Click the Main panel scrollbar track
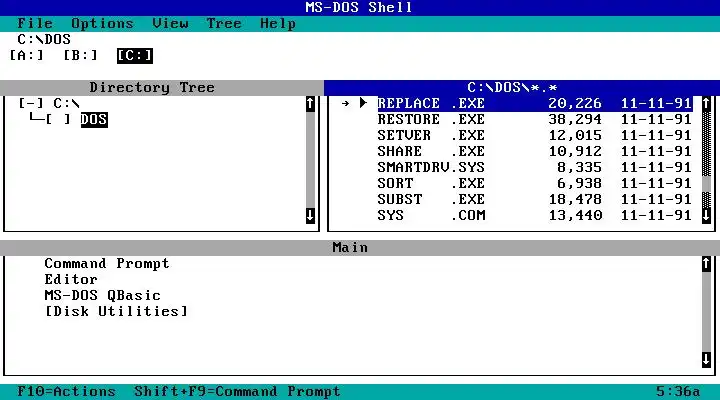Viewport: 720px width, 400px height. (x=707, y=311)
